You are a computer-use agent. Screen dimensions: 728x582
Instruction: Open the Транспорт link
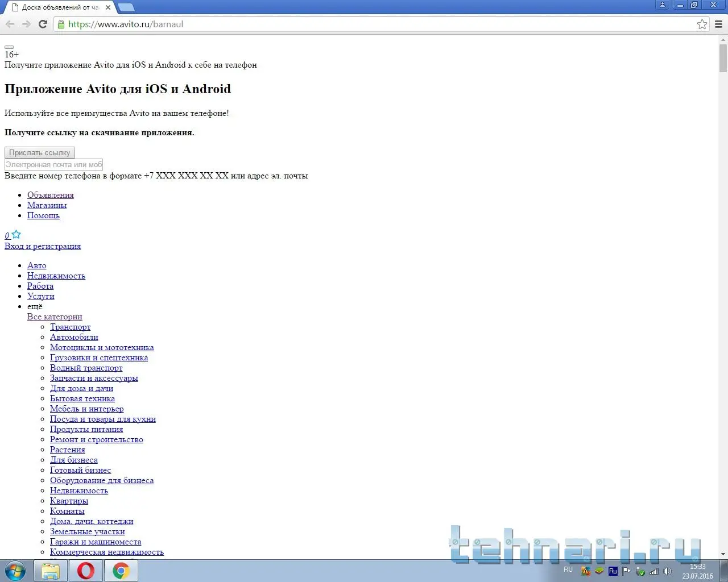pos(70,327)
